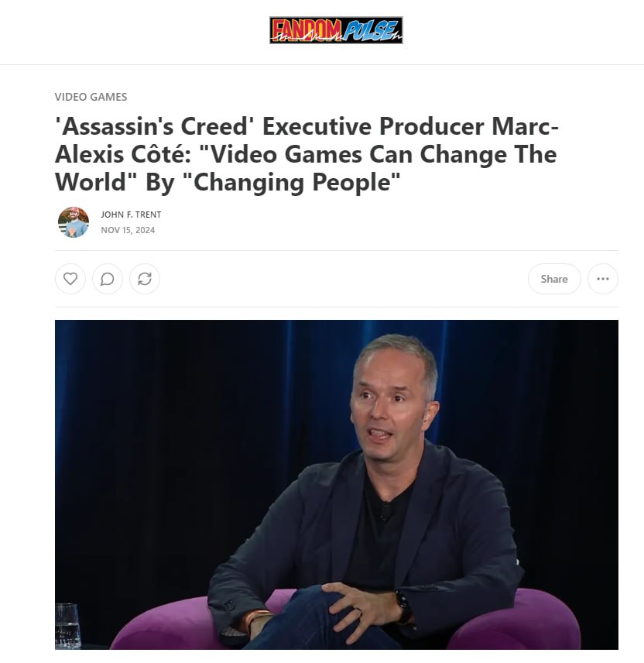Open the three-dot more options menu
644x663 pixels.
click(x=602, y=279)
